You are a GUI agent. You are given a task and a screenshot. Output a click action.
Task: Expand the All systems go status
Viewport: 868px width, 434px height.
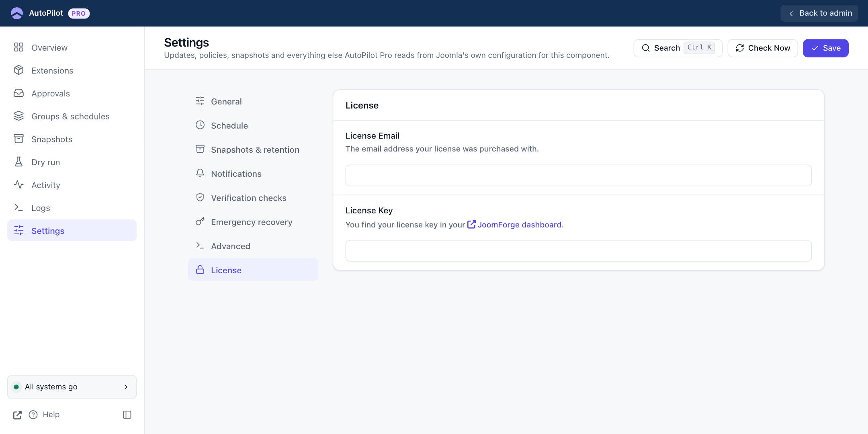click(x=72, y=387)
